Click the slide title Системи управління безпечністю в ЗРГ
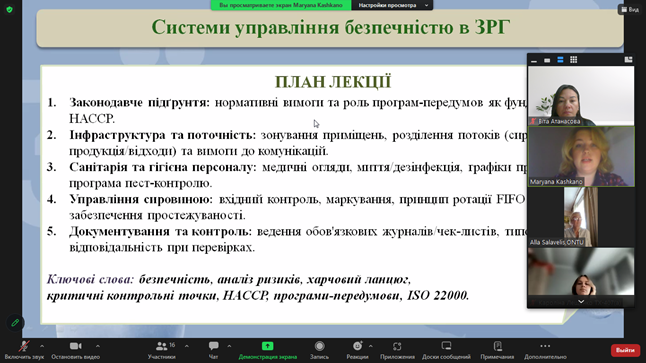Image resolution: width=646 pixels, height=363 pixels. click(x=330, y=27)
